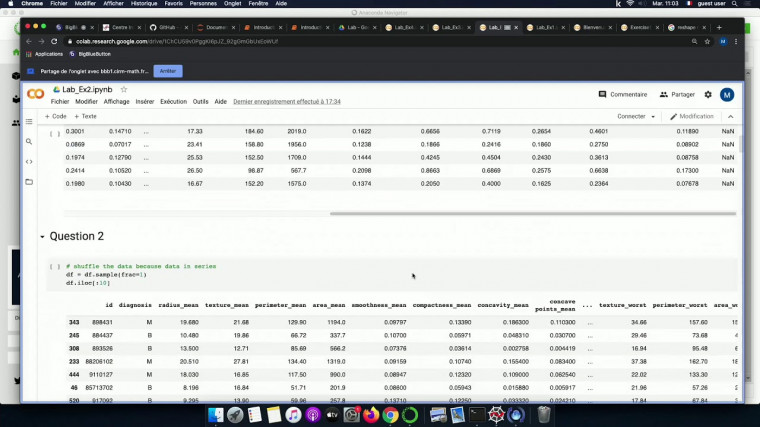The width and height of the screenshot is (760, 427).
Task: Star the Lab_Ex2.ipynb notebook
Action: tap(124, 90)
